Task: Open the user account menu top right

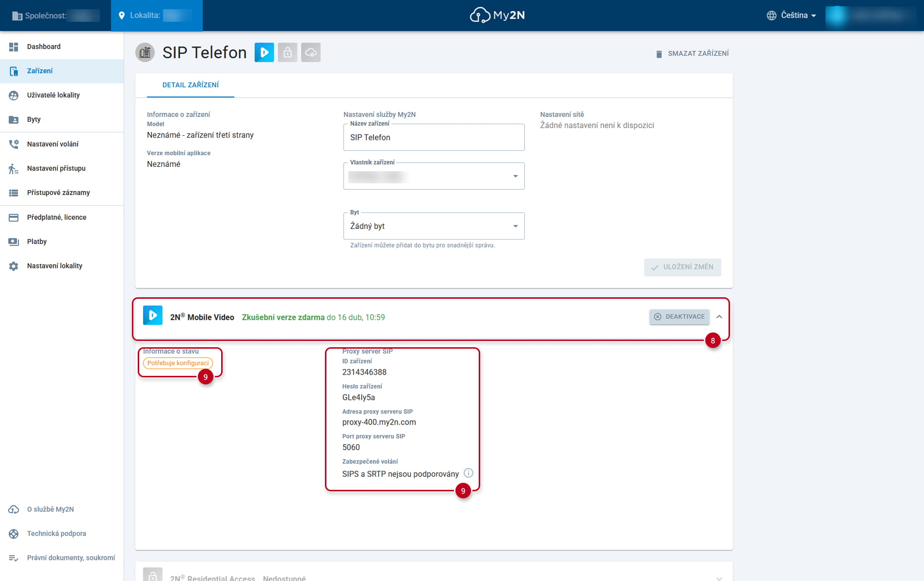Action: [871, 16]
